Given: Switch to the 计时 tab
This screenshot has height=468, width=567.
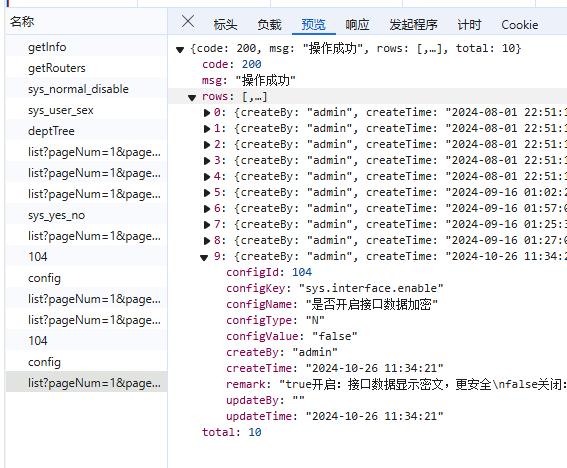Looking at the screenshot, I should coord(469,25).
